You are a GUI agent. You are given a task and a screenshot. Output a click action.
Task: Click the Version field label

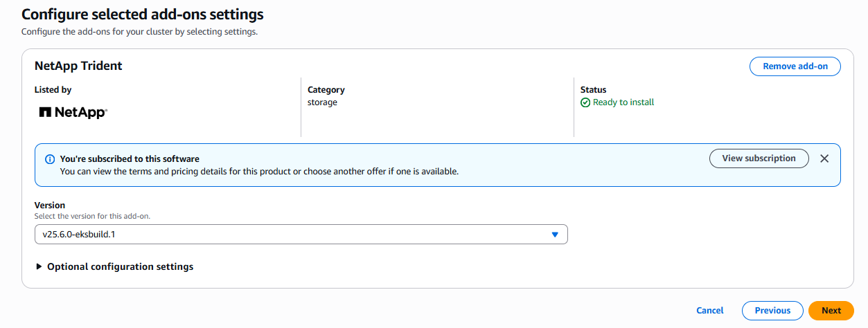click(50, 206)
